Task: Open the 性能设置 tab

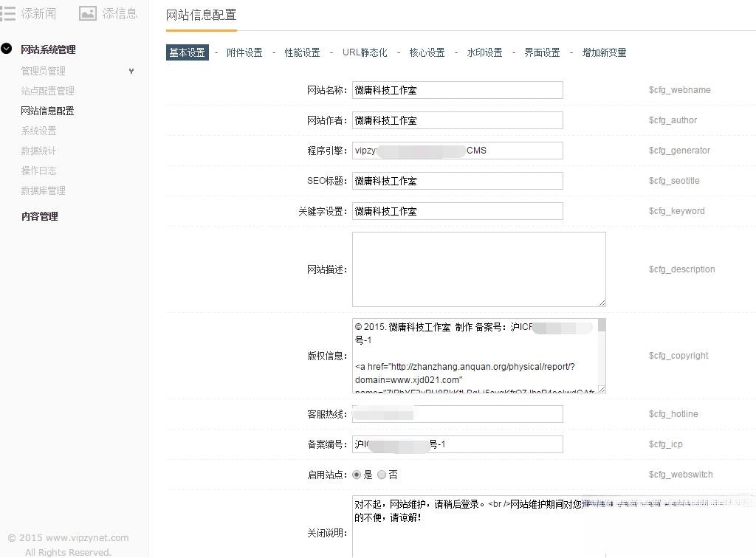Action: point(301,52)
